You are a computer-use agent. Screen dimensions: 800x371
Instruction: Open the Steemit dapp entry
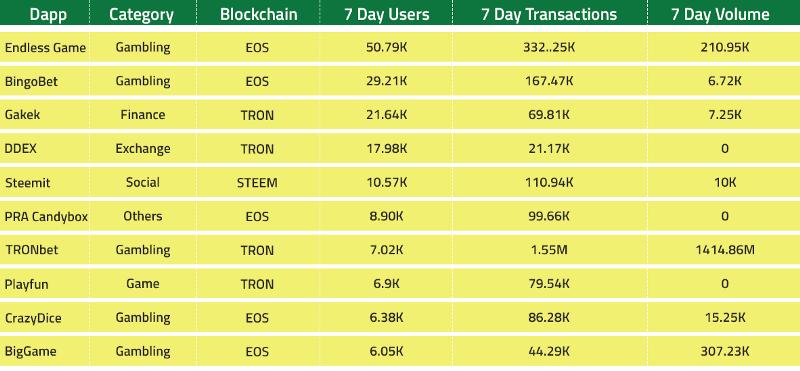point(28,183)
